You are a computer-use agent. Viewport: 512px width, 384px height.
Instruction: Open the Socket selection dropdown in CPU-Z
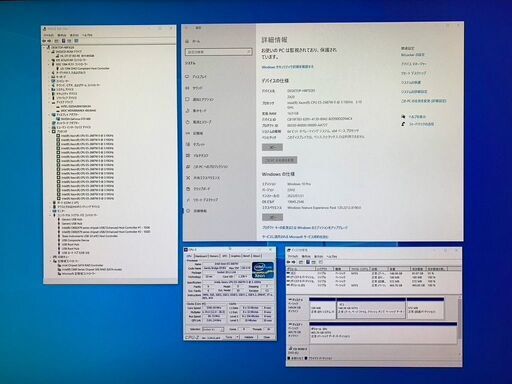213,329
